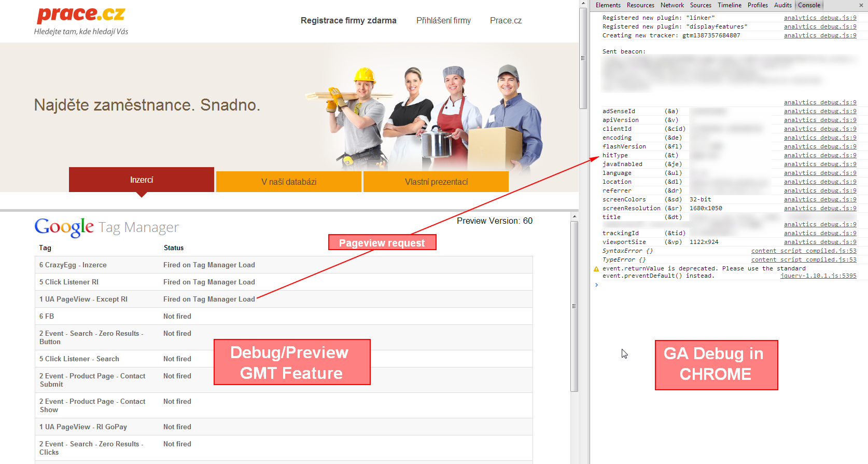This screenshot has height=464, width=868.
Task: Switch to V naší databázi tab
Action: 289,182
